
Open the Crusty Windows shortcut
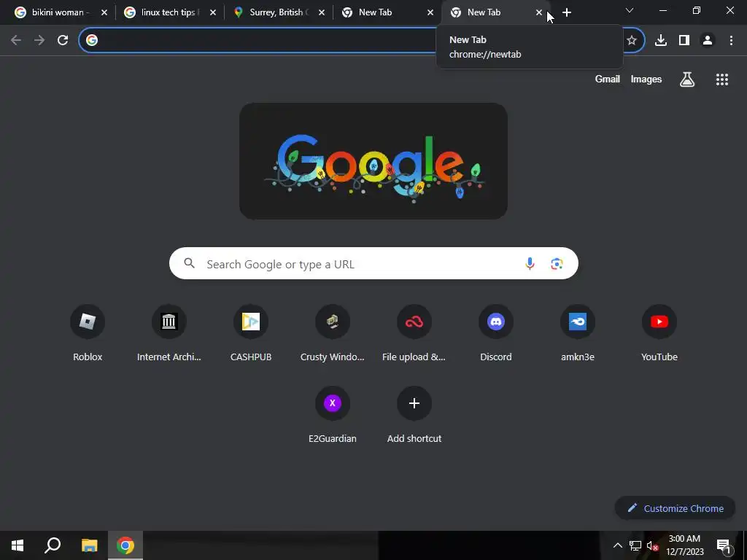click(x=333, y=322)
